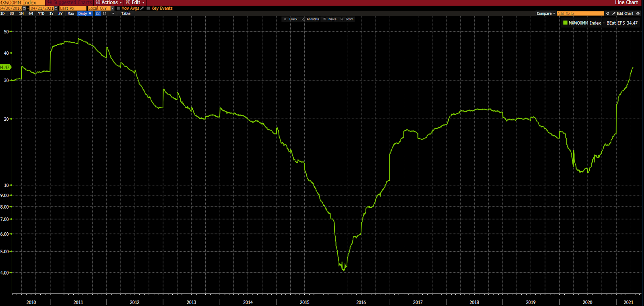644x306 pixels.
Task: Edit moving averages pencil icon
Action: pos(142,8)
